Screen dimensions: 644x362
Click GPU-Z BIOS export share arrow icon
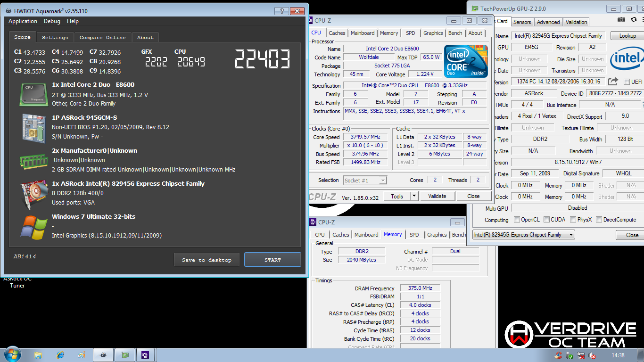(x=613, y=82)
